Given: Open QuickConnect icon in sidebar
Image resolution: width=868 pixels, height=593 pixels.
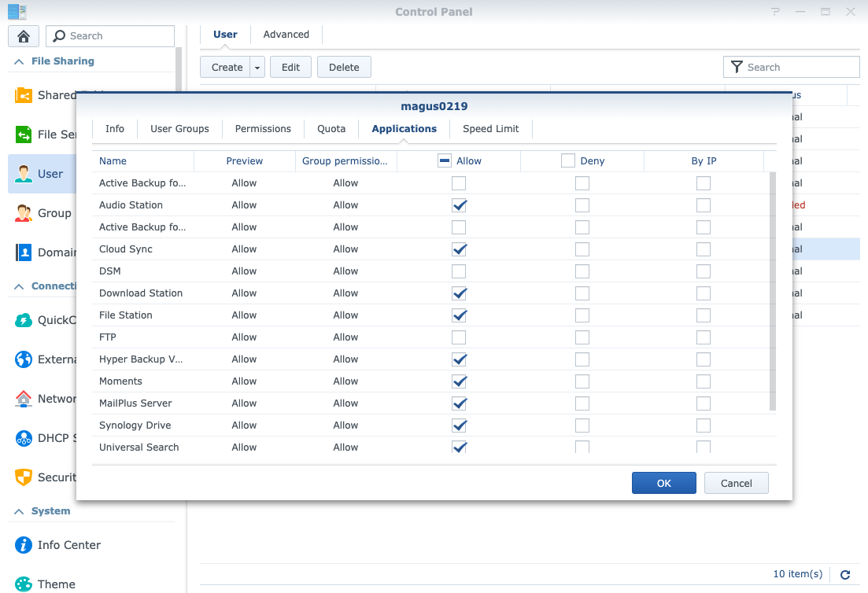Looking at the screenshot, I should coord(24,320).
